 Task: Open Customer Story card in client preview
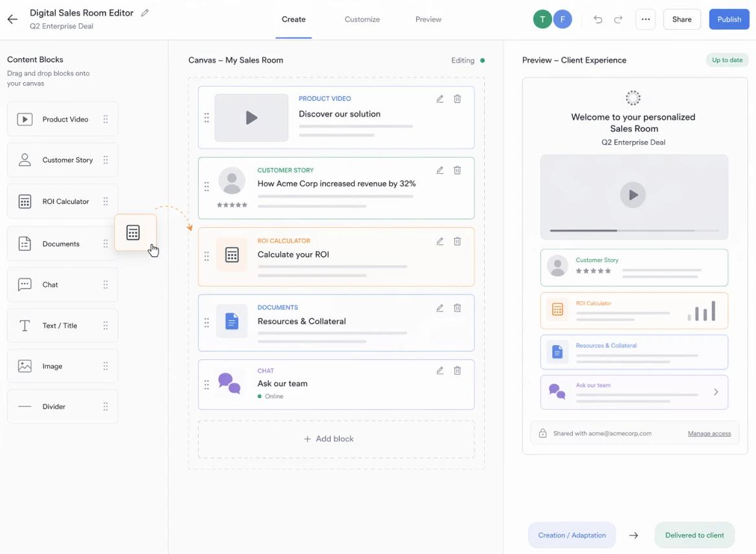point(634,267)
